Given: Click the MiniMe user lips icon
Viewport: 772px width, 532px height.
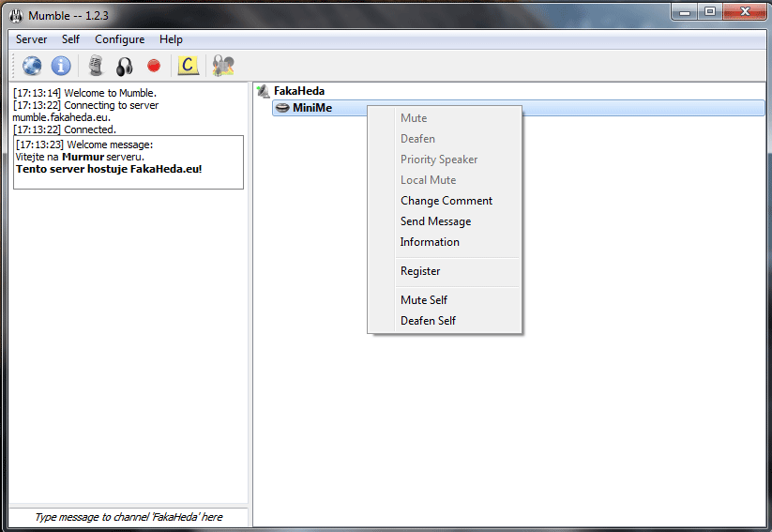Looking at the screenshot, I should point(282,108).
